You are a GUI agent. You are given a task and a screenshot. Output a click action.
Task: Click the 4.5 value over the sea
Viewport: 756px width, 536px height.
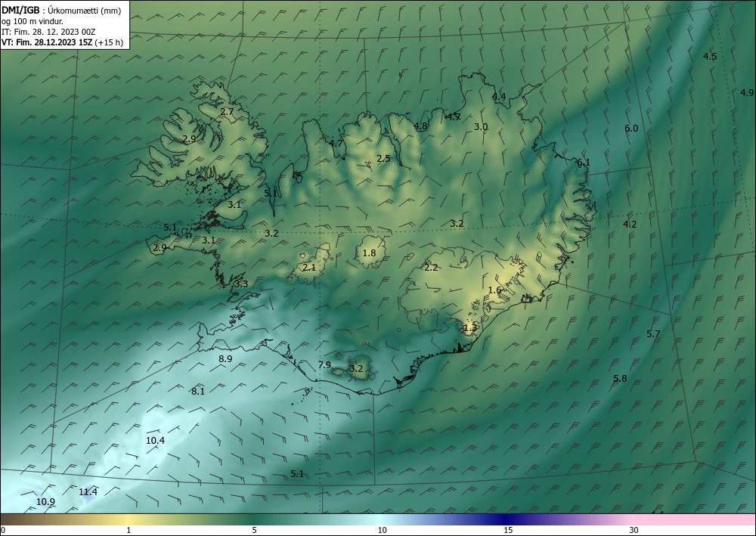click(x=710, y=57)
